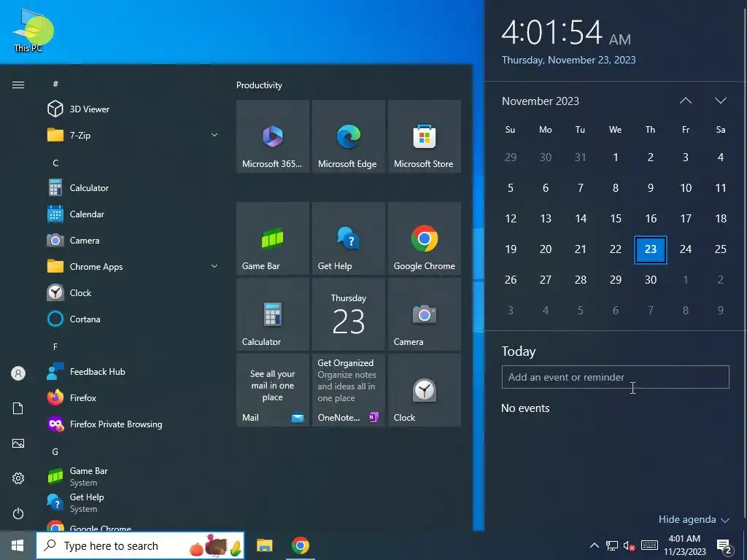Click the Game Bar tile

(273, 238)
